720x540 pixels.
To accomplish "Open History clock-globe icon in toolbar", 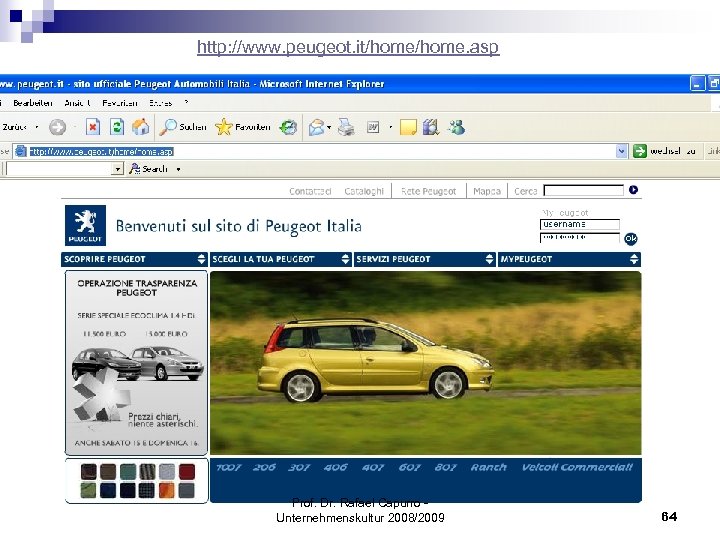I will [288, 127].
